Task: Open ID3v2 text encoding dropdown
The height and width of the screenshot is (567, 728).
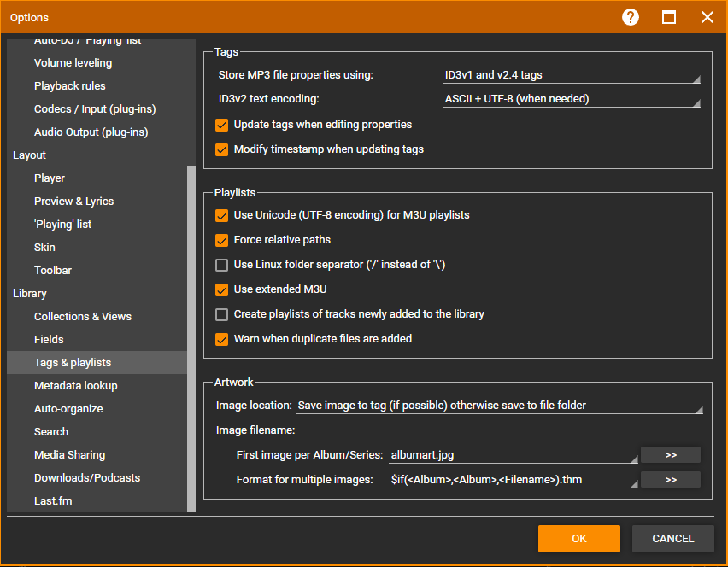Action: pyautogui.click(x=571, y=99)
